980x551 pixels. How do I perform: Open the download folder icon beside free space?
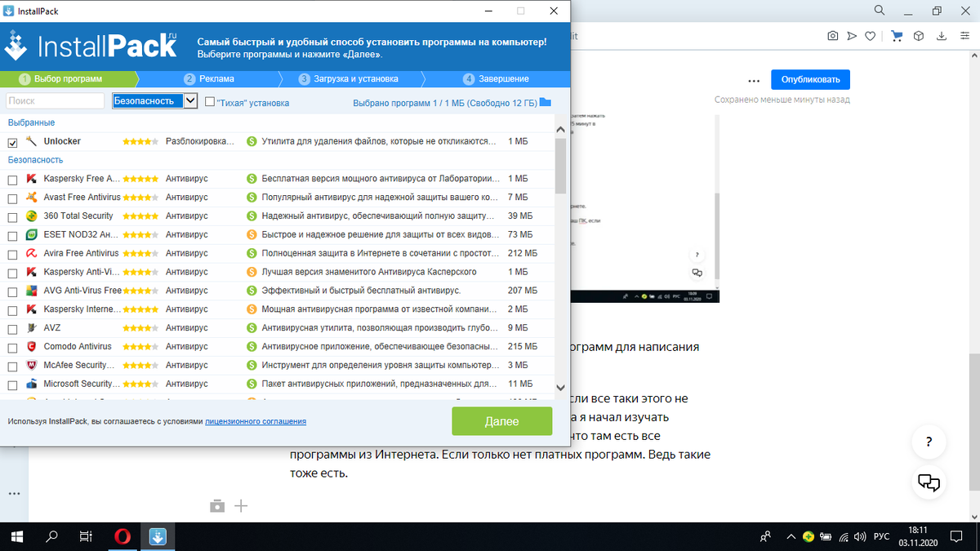[546, 102]
